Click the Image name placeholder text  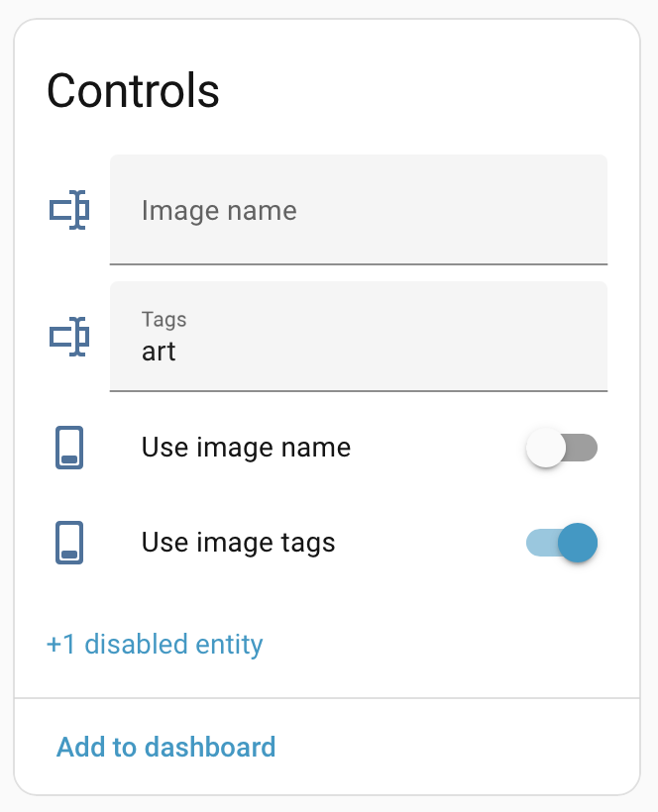click(x=219, y=210)
